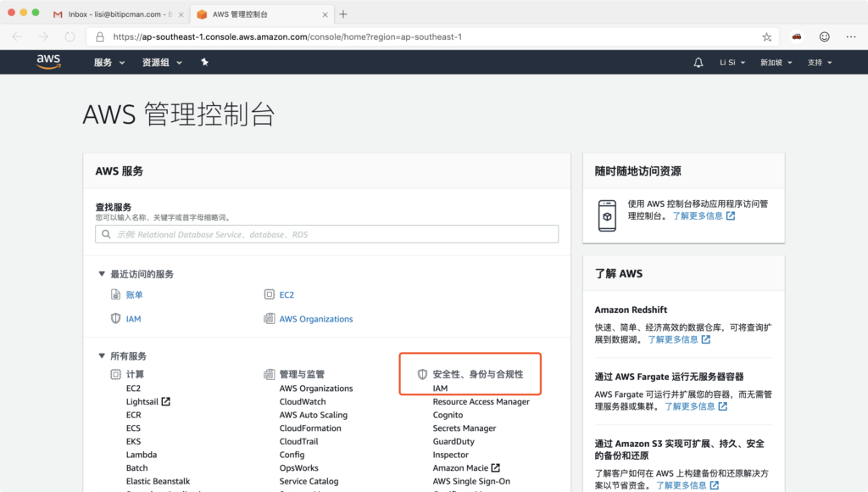Image resolution: width=868 pixels, height=492 pixels.
Task: Open IAM from recently visited services
Action: click(x=133, y=319)
